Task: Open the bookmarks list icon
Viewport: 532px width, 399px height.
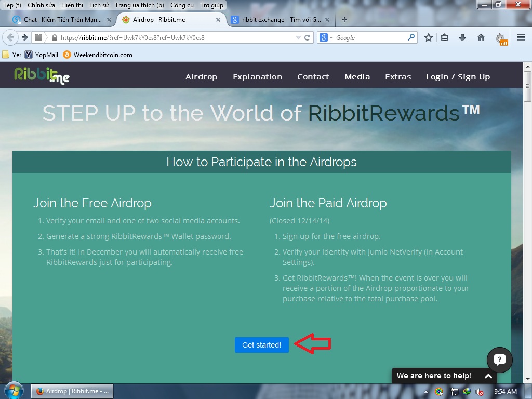Action: [444, 37]
